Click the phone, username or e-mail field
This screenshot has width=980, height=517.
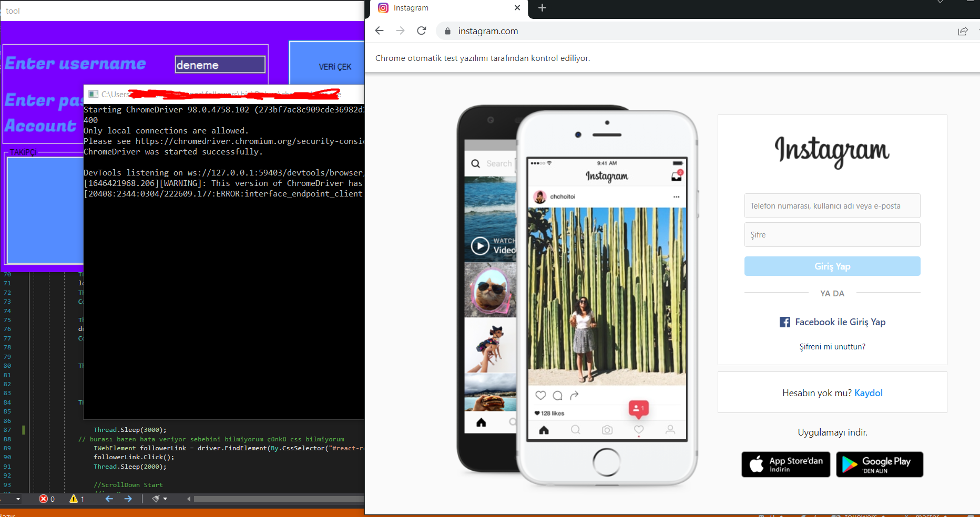click(x=832, y=206)
